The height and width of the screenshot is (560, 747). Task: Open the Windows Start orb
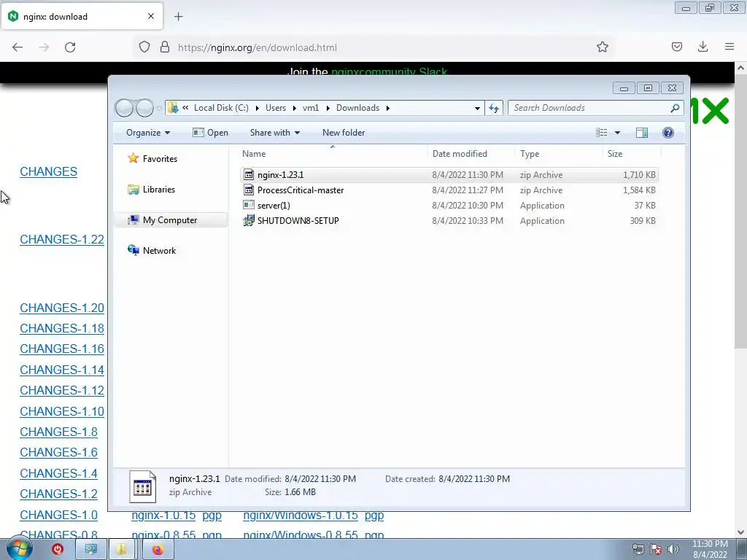click(x=19, y=549)
